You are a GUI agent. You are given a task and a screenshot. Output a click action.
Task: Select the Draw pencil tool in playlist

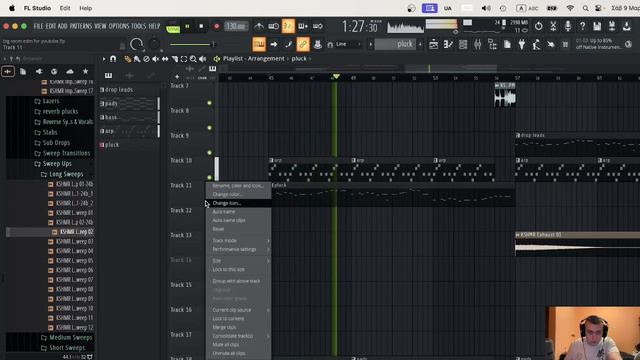coord(128,59)
